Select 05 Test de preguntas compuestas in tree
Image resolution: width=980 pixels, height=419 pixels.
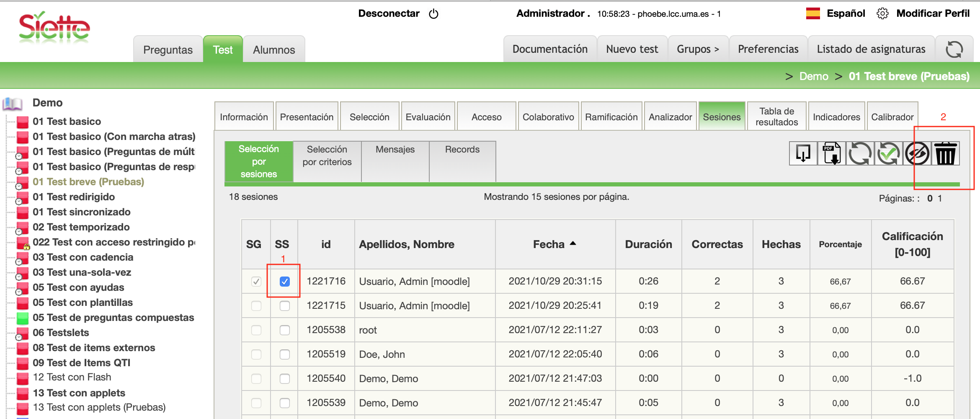click(x=113, y=318)
